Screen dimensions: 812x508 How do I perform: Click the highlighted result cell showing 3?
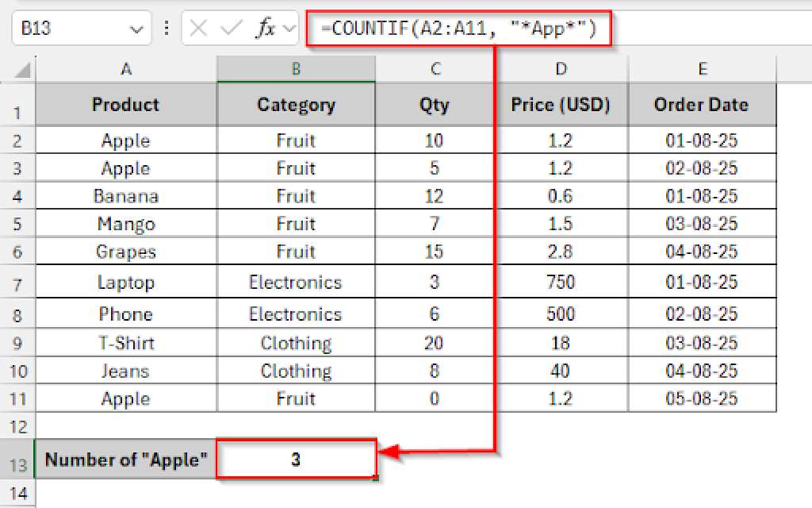point(296,459)
